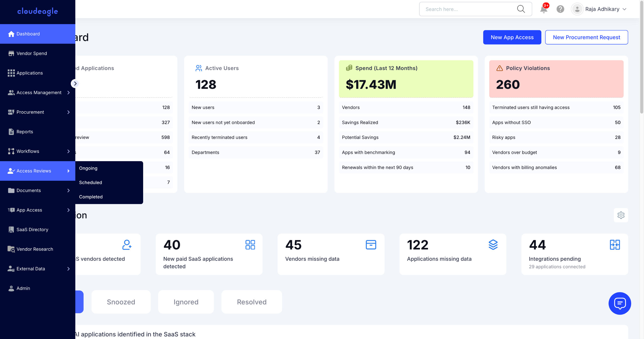Click the New Procurement Request button
644x339 pixels.
coord(586,37)
